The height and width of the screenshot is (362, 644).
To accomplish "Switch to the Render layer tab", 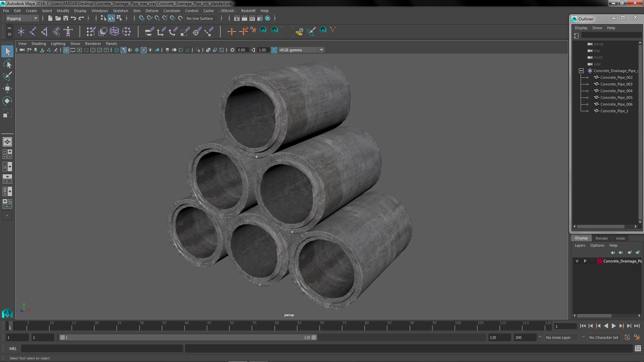I will [x=602, y=238].
